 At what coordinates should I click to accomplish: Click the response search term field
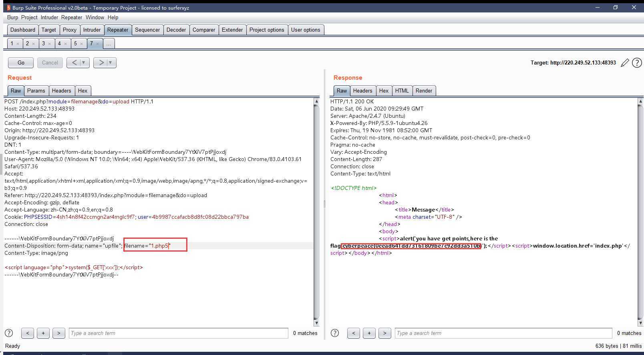pos(504,333)
